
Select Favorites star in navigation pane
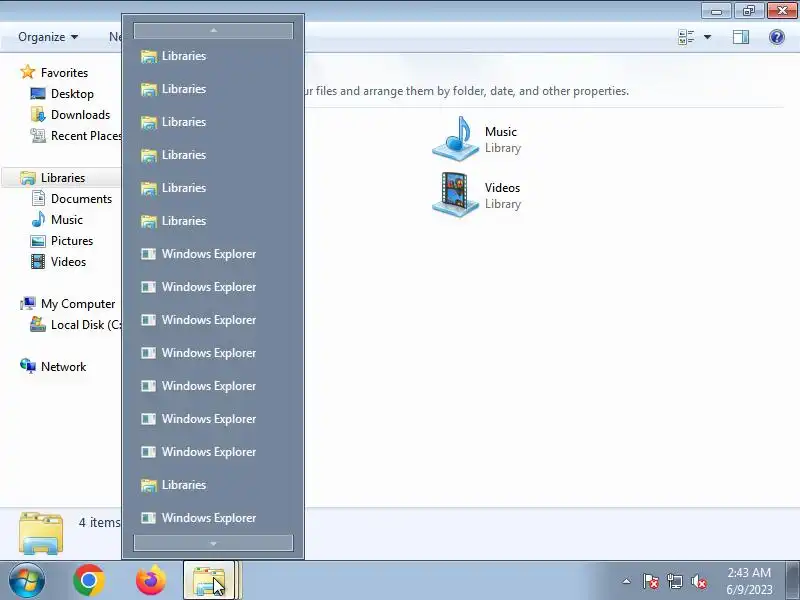28,72
